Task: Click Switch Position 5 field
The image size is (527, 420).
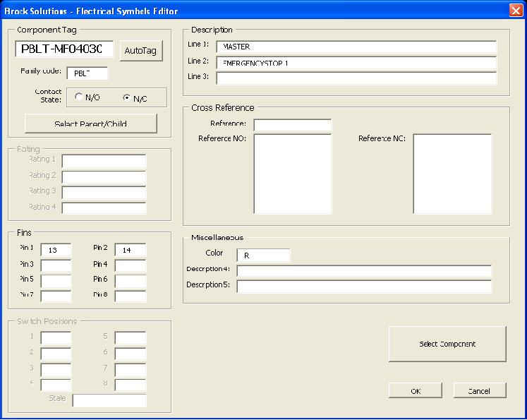Action: coord(131,338)
